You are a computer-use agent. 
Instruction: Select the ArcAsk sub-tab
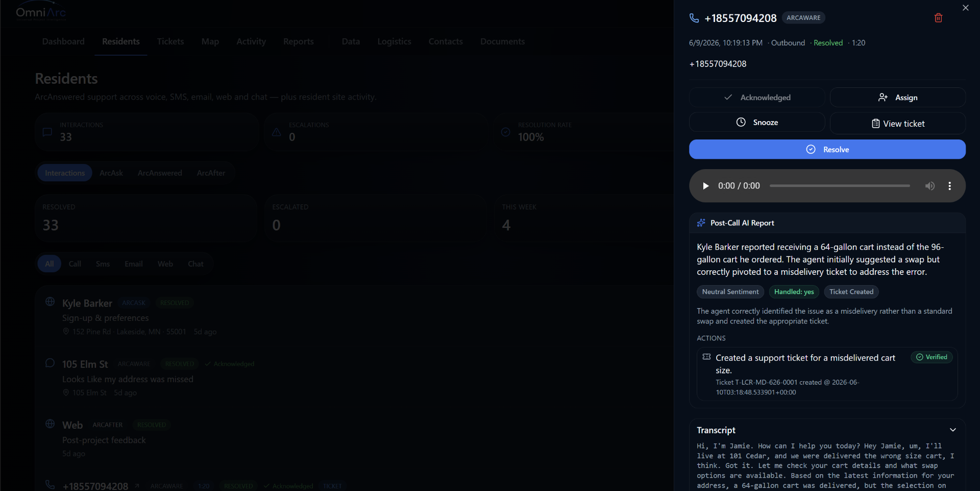tap(111, 173)
